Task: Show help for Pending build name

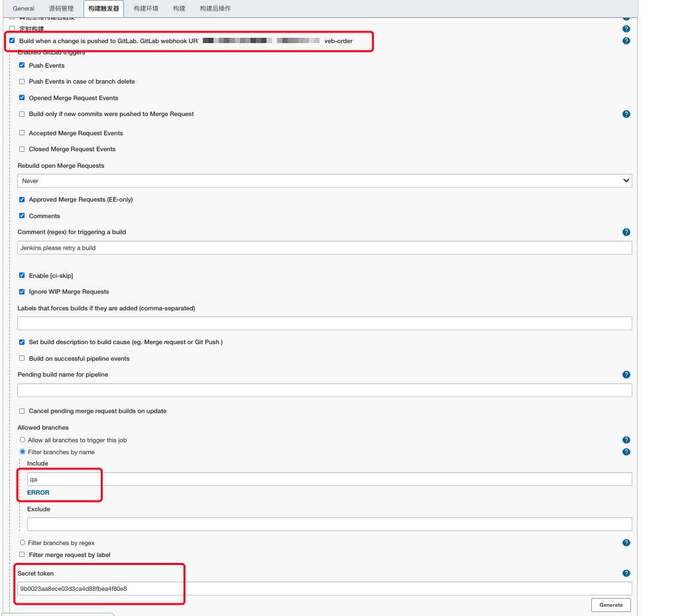Action: pyautogui.click(x=626, y=375)
